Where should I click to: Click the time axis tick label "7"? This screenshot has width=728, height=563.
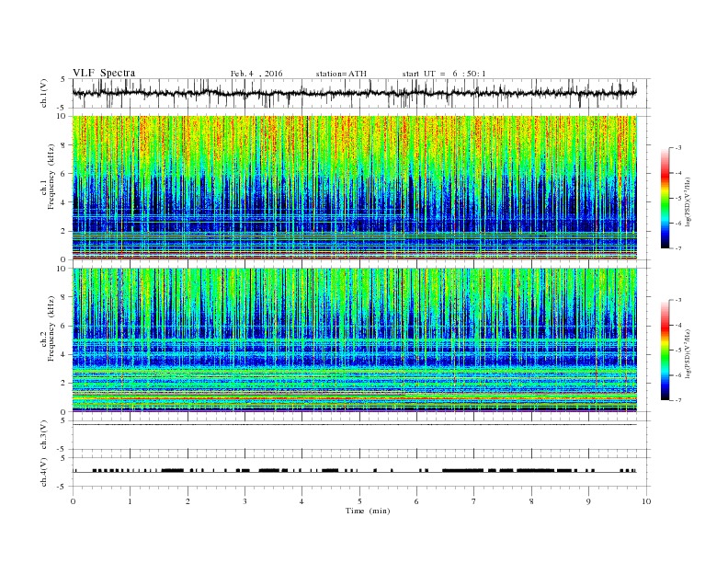474,501
